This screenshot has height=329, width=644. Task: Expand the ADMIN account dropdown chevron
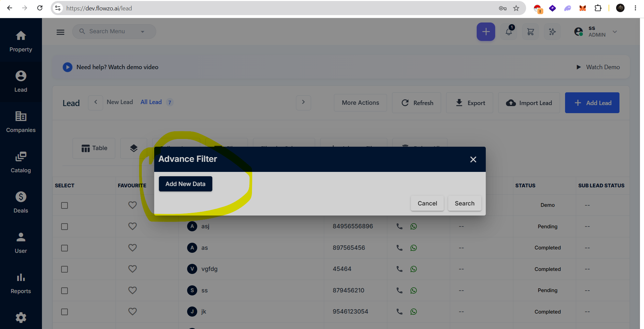[615, 32]
